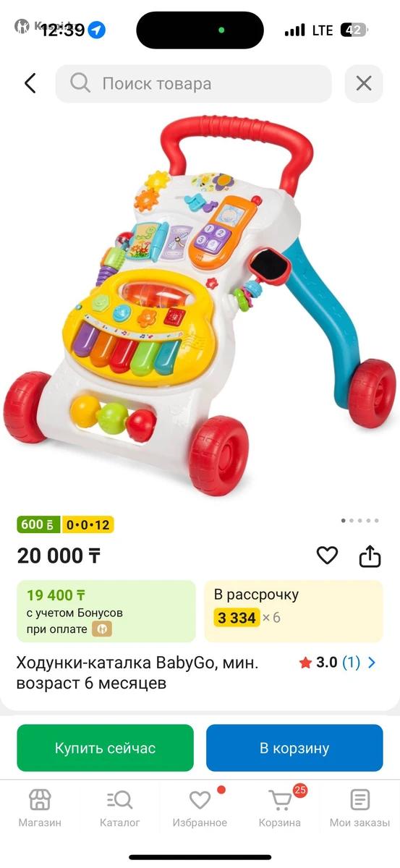Add product to favorites with heart icon
400x868 pixels.
328,556
